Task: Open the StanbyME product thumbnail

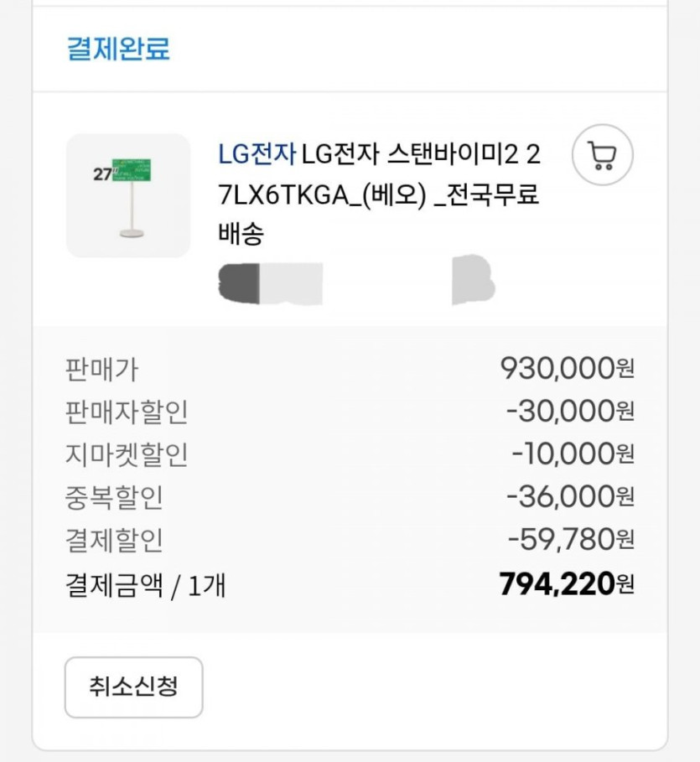Action: click(128, 195)
